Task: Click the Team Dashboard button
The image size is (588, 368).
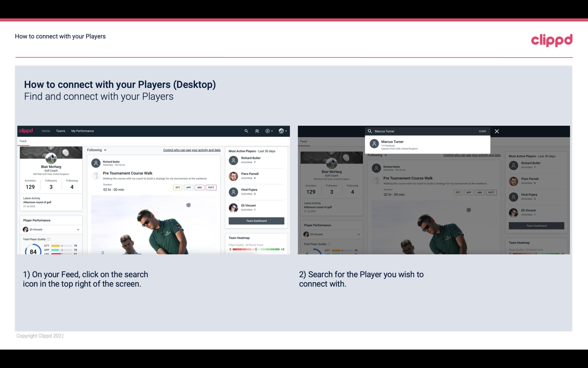Action: coord(256,220)
